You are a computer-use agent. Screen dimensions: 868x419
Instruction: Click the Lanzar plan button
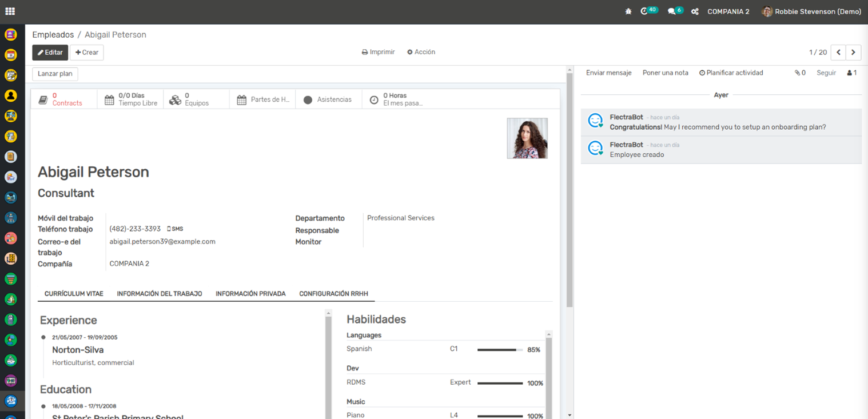coord(55,74)
